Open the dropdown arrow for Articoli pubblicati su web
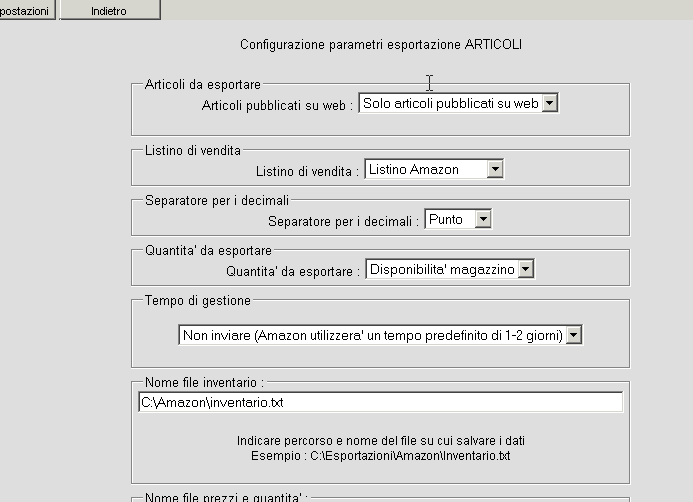 point(549,103)
